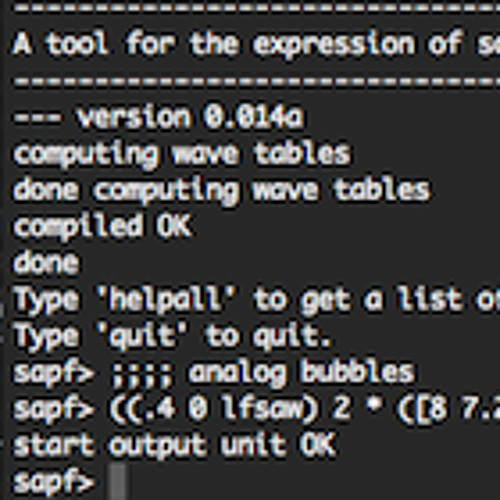Click the standalone 'done' line
The image size is (500, 500).
tap(46, 263)
